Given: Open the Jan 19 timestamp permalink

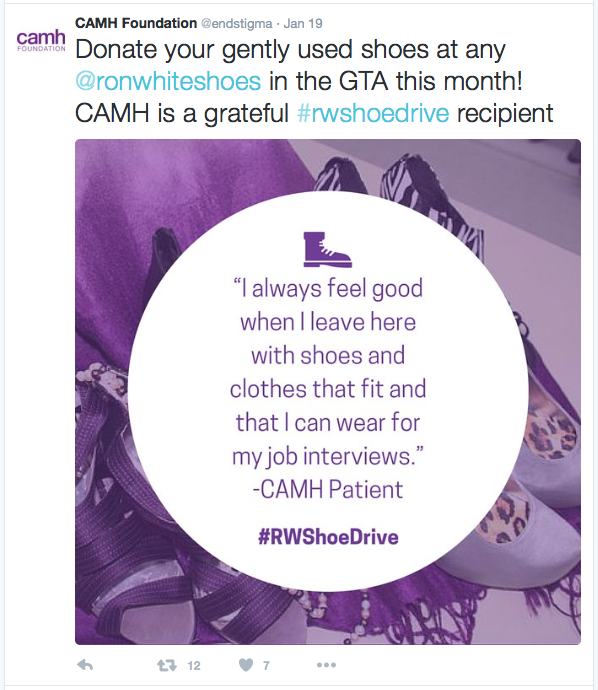Looking at the screenshot, I should [x=303, y=23].
